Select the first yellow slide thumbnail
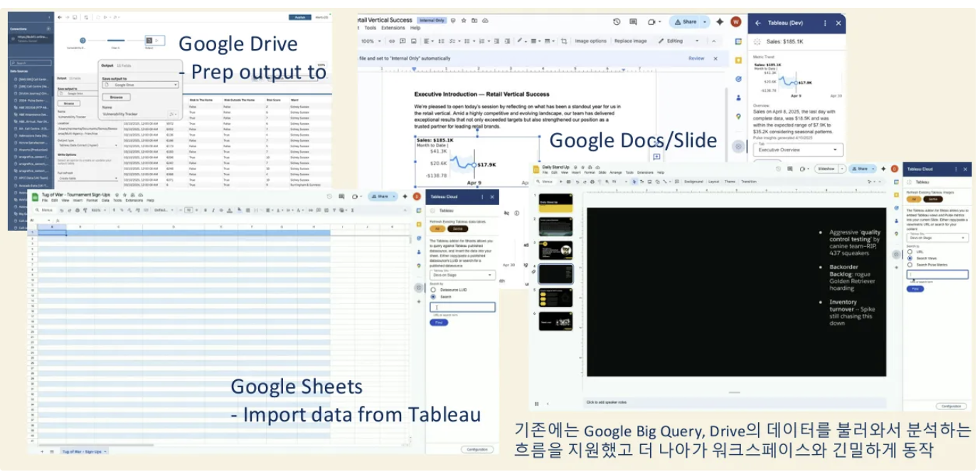The height and width of the screenshot is (472, 980). pyautogui.click(x=555, y=202)
